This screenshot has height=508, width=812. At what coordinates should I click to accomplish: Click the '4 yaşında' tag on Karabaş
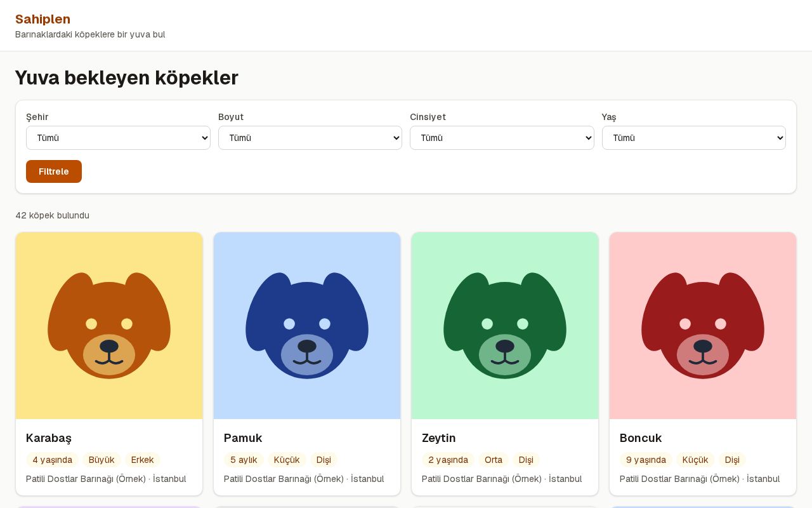click(x=53, y=460)
